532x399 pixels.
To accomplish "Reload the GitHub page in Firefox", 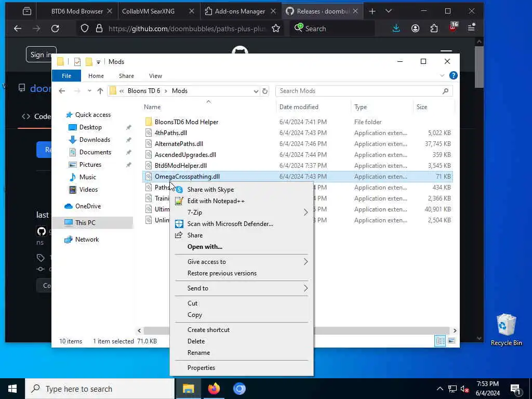I will tap(55, 29).
